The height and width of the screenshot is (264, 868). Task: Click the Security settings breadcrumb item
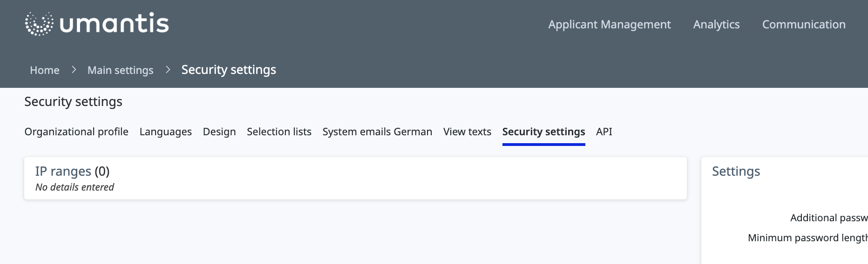(229, 70)
